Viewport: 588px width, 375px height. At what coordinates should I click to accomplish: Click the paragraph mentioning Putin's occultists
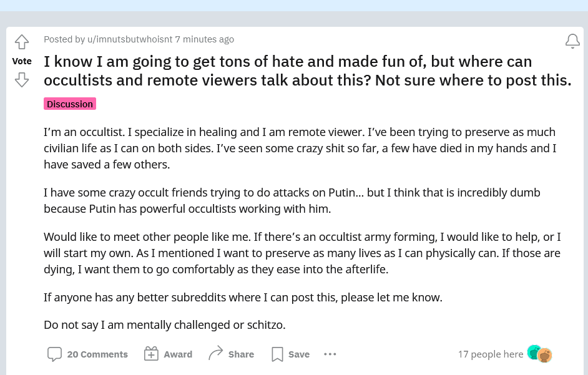pos(292,200)
